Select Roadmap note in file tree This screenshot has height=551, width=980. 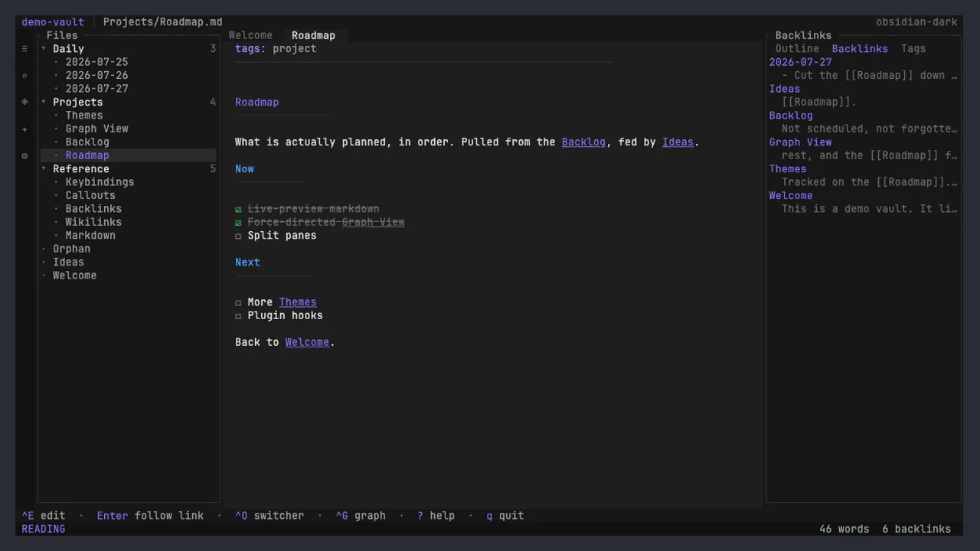[x=87, y=155]
